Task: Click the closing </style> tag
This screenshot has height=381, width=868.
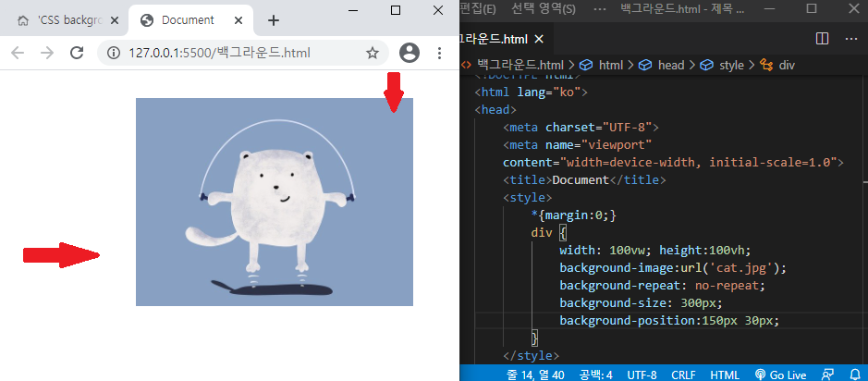Action: click(x=531, y=355)
